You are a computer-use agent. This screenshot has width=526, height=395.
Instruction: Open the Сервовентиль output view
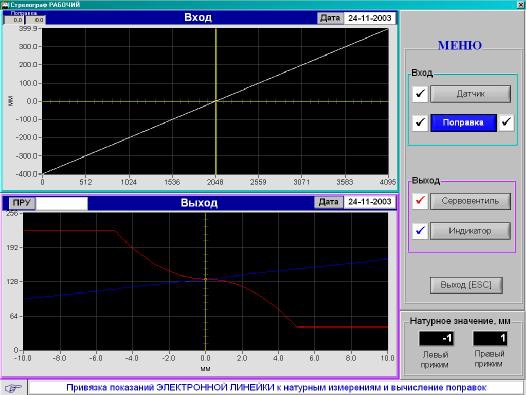tap(470, 201)
